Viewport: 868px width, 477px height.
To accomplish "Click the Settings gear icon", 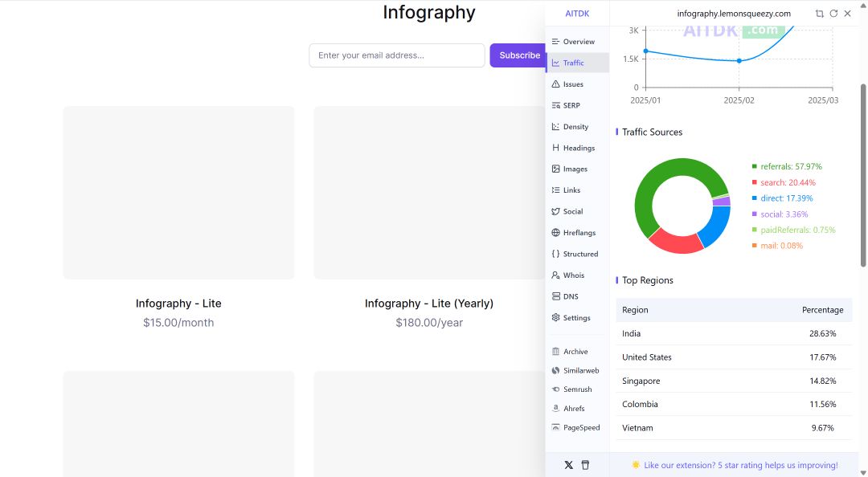I will coord(556,318).
